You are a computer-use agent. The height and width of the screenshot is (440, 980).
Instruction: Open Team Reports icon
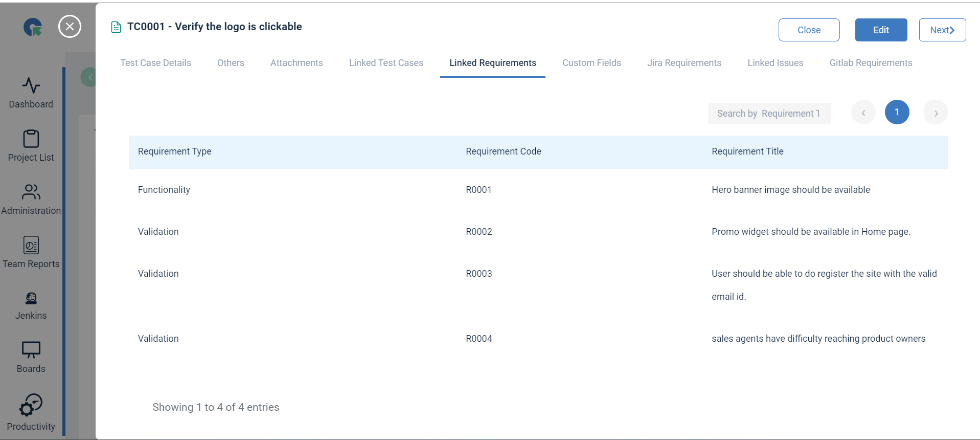point(31,245)
